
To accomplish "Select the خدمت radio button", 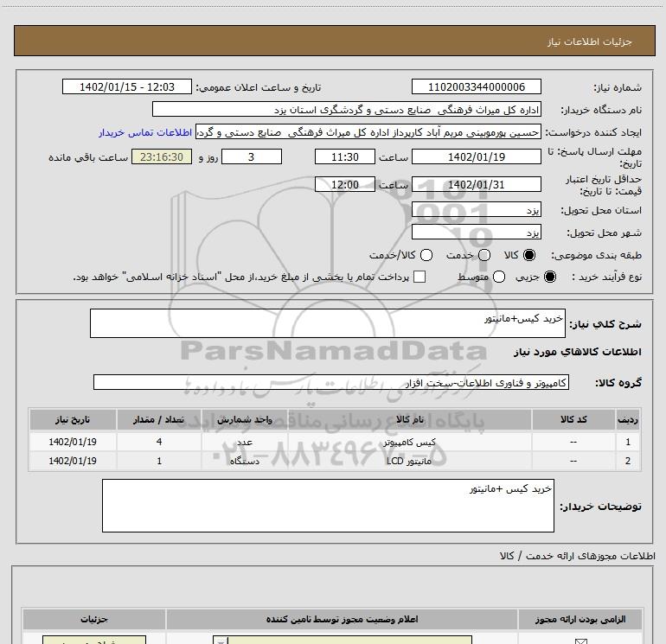I will (484, 255).
